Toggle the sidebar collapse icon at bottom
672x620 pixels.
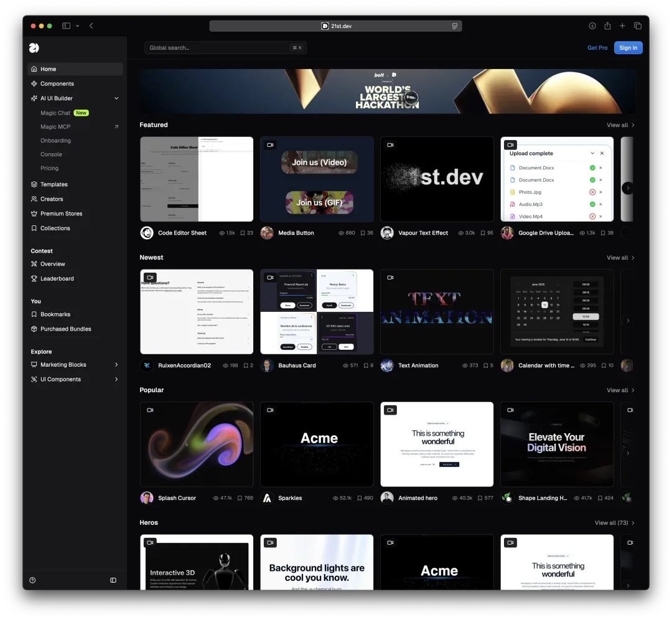point(113,580)
